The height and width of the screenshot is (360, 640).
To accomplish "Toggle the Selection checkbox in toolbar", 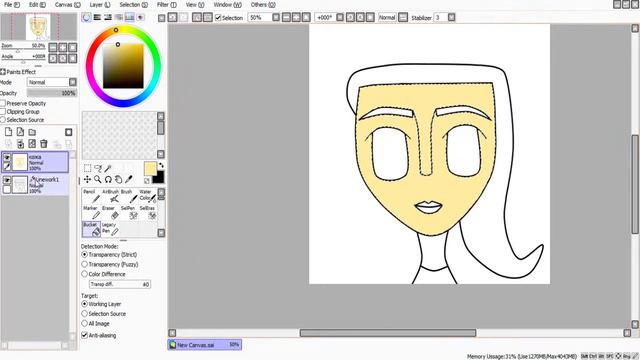I will coord(218,18).
